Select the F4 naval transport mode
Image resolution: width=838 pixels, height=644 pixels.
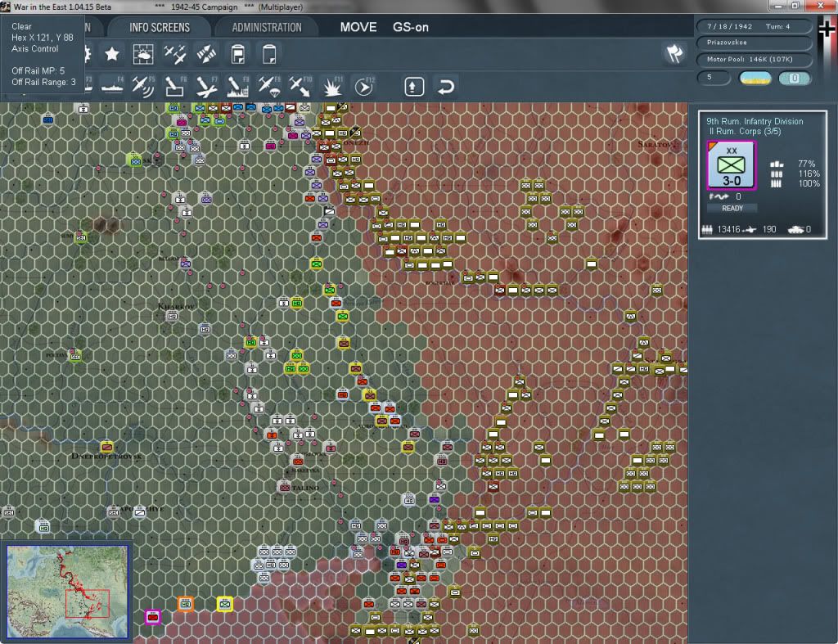click(x=112, y=87)
